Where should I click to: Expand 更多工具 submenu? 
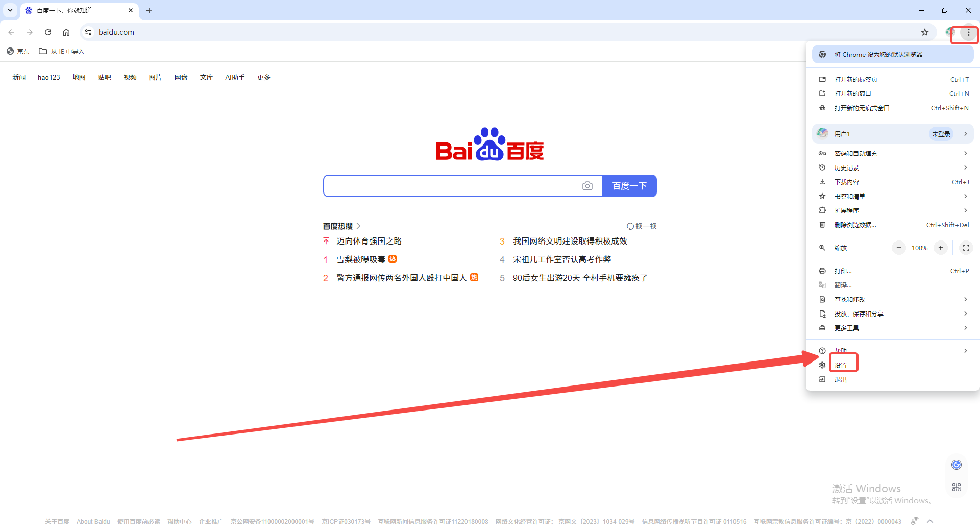click(x=893, y=328)
